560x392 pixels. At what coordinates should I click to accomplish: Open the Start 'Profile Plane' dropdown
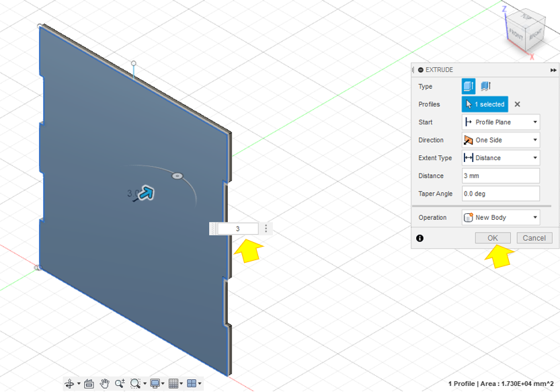[x=501, y=122]
